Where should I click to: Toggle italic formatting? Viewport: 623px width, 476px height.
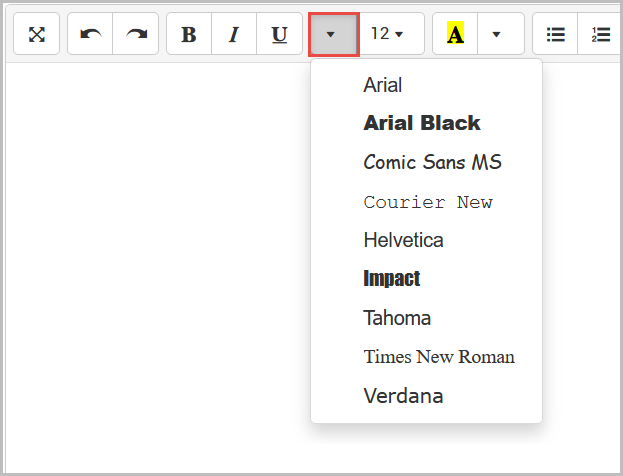pyautogui.click(x=234, y=34)
